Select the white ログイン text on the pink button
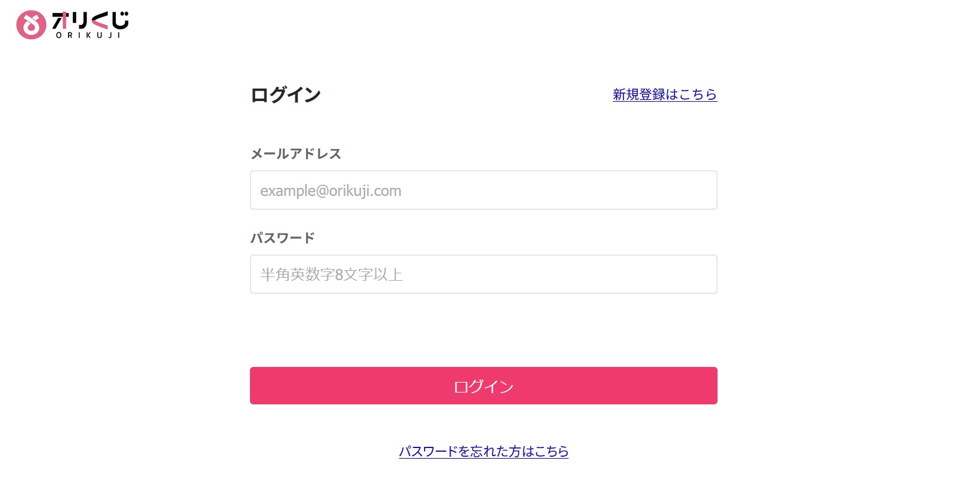Screen dimensions: 980x478 [484, 387]
